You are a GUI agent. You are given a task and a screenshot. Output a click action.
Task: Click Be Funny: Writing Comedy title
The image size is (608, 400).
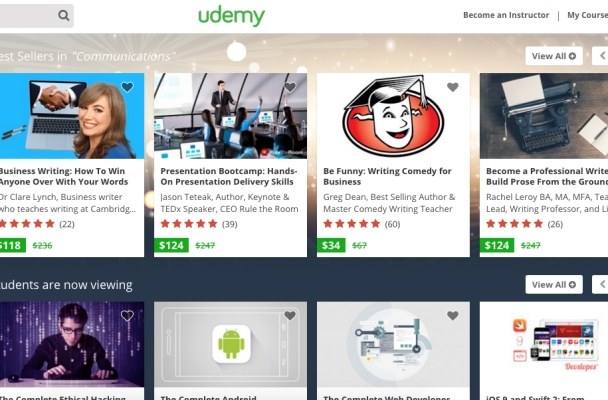[x=387, y=176]
